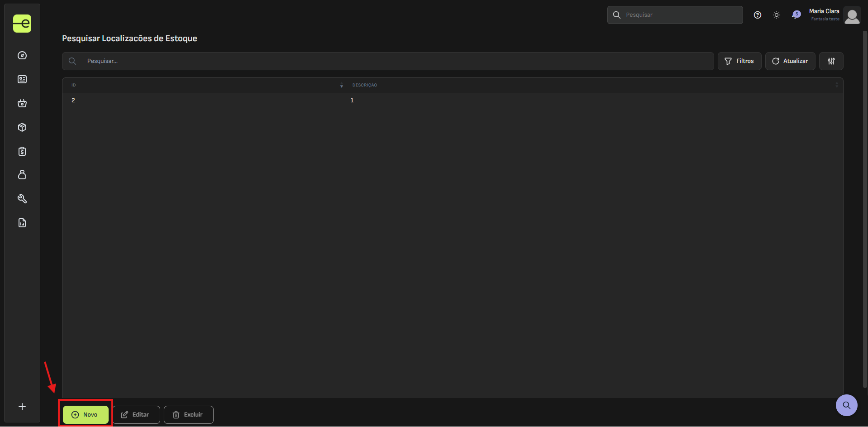This screenshot has width=868, height=427.
Task: Open the shopping basket icon in sidebar
Action: tap(22, 104)
